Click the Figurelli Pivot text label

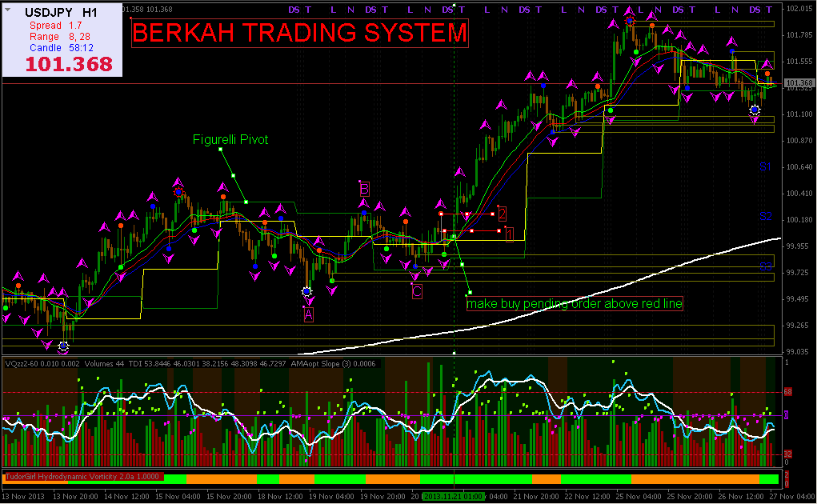coord(230,139)
